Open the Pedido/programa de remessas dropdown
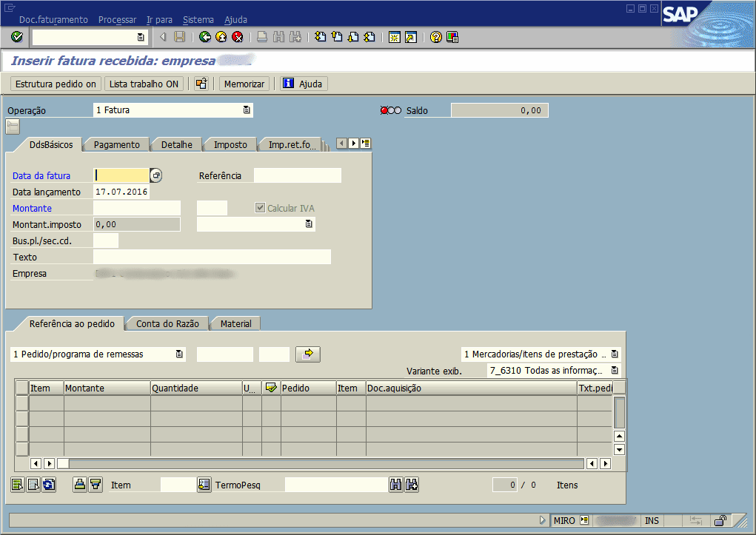Screen dimensions: 756x535 click(179, 354)
